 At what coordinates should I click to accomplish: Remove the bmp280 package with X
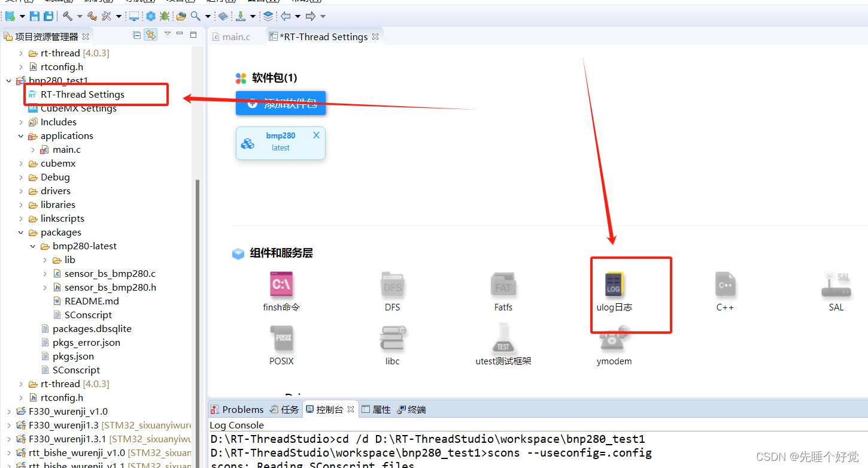(x=316, y=135)
